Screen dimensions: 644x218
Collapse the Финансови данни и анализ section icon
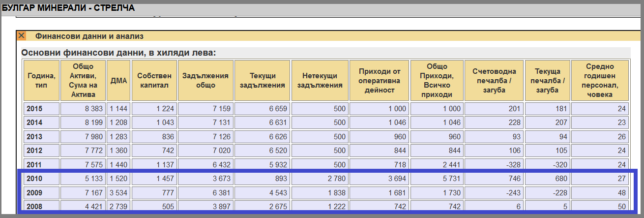coord(21,36)
